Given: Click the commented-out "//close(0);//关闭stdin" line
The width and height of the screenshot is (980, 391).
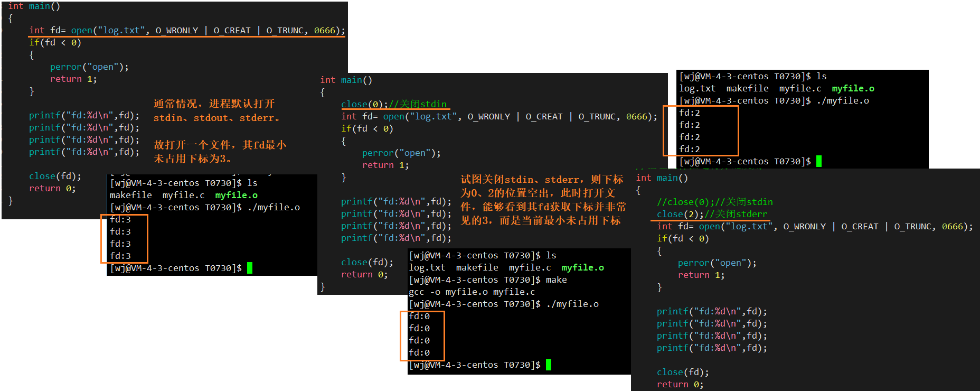Looking at the screenshot, I should pos(715,202).
